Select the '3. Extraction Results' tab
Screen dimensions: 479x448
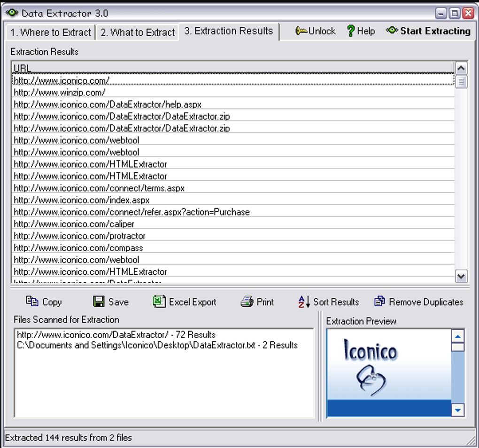229,31
